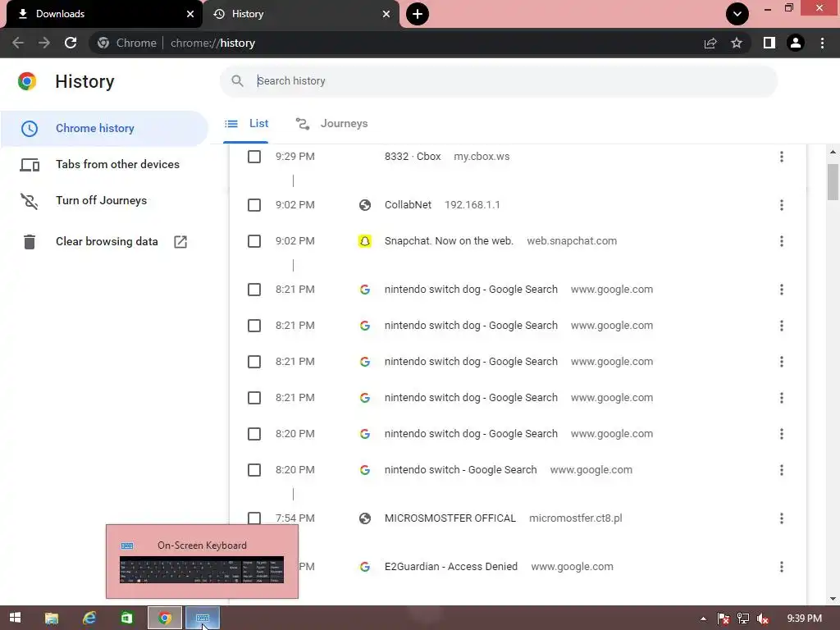Click the external link icon beside Clear browsing data
The width and height of the screenshot is (840, 630).
(x=180, y=242)
